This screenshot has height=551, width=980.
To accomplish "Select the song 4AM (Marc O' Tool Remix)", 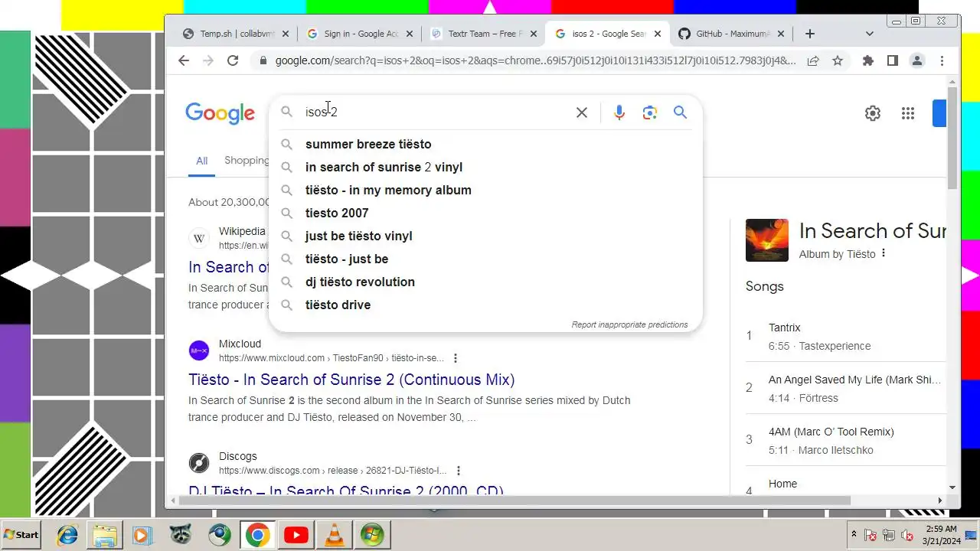I will [845, 441].
